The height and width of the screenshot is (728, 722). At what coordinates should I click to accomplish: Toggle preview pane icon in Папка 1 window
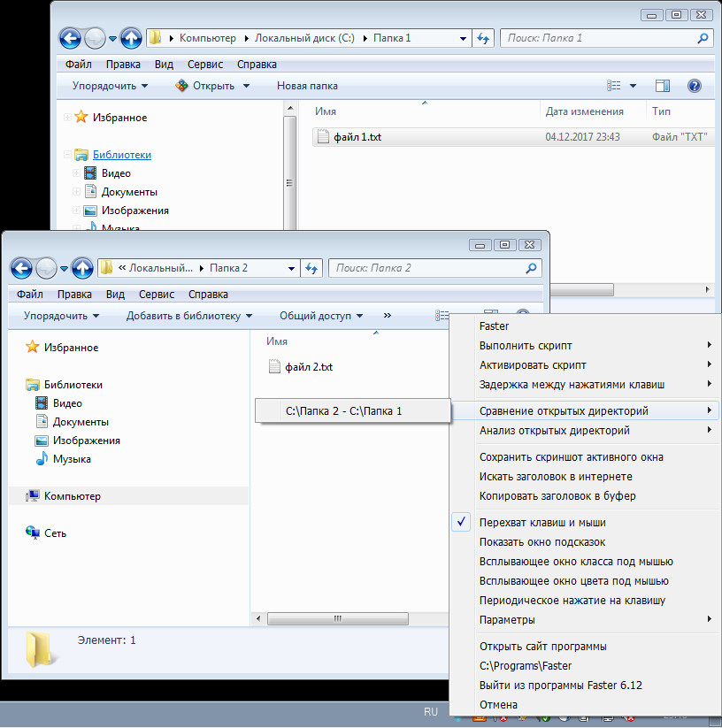(663, 86)
